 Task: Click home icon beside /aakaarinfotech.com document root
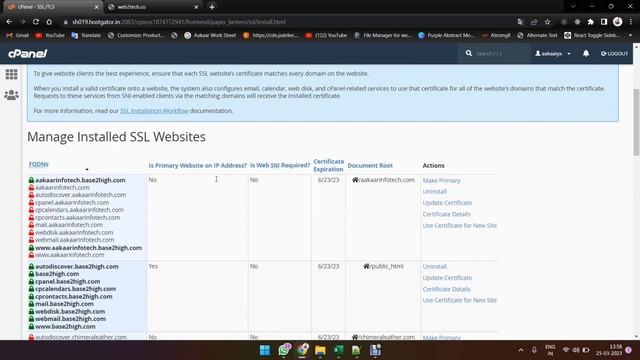(355, 180)
